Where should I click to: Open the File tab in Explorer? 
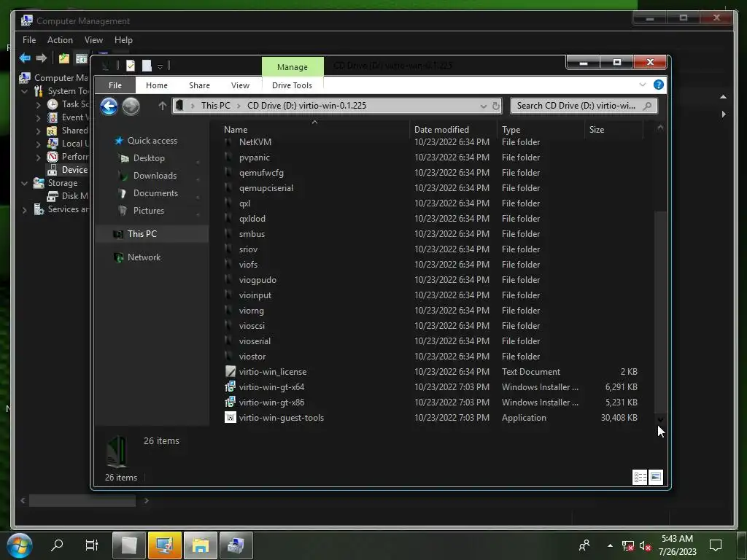(115, 85)
